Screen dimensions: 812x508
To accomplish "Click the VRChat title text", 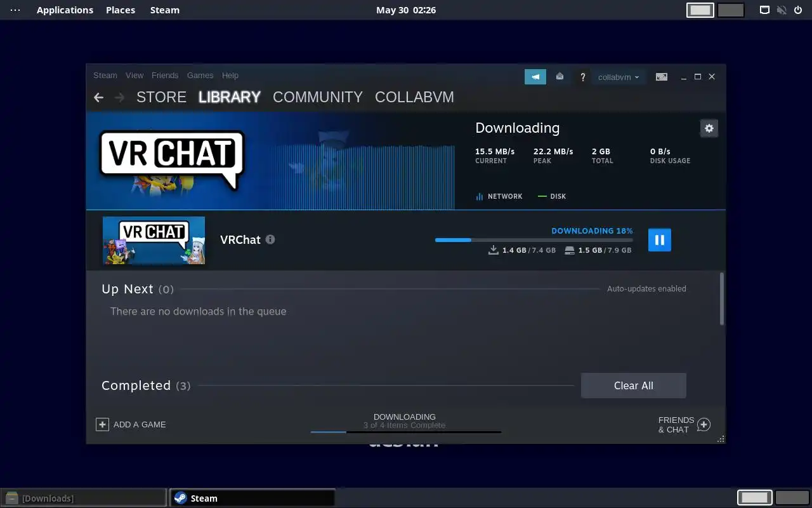I will tap(240, 240).
